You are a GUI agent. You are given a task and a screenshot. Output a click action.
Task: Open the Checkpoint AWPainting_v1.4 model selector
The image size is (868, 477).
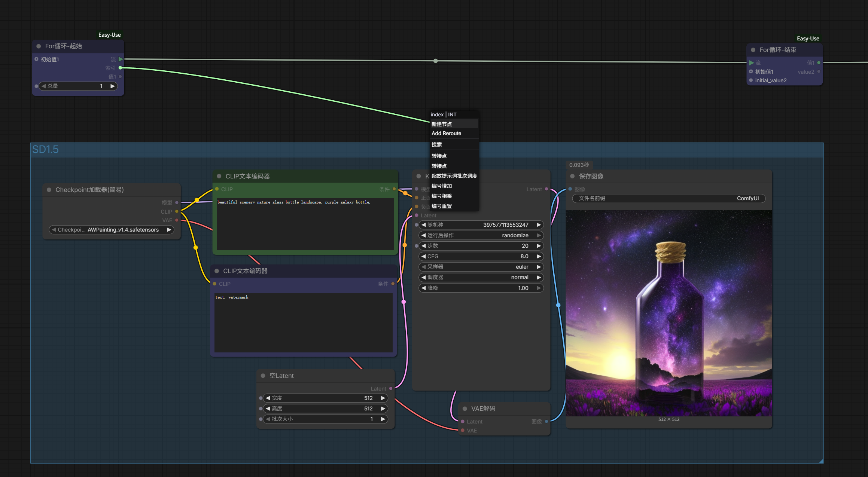pyautogui.click(x=112, y=230)
